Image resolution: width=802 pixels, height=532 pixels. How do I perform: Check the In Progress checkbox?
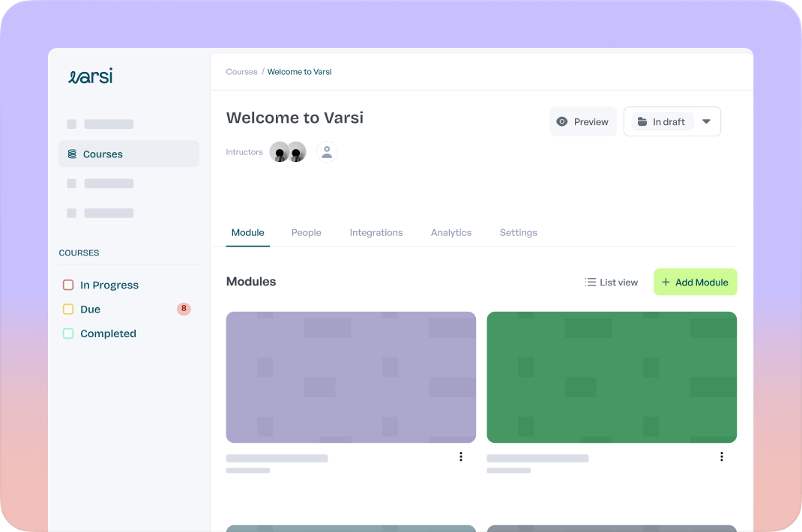point(68,285)
